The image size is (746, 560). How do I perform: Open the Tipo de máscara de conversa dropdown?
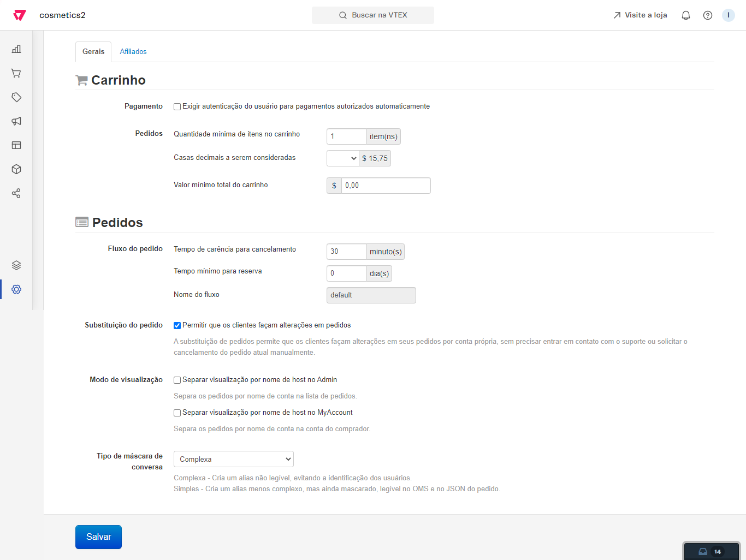tap(233, 459)
